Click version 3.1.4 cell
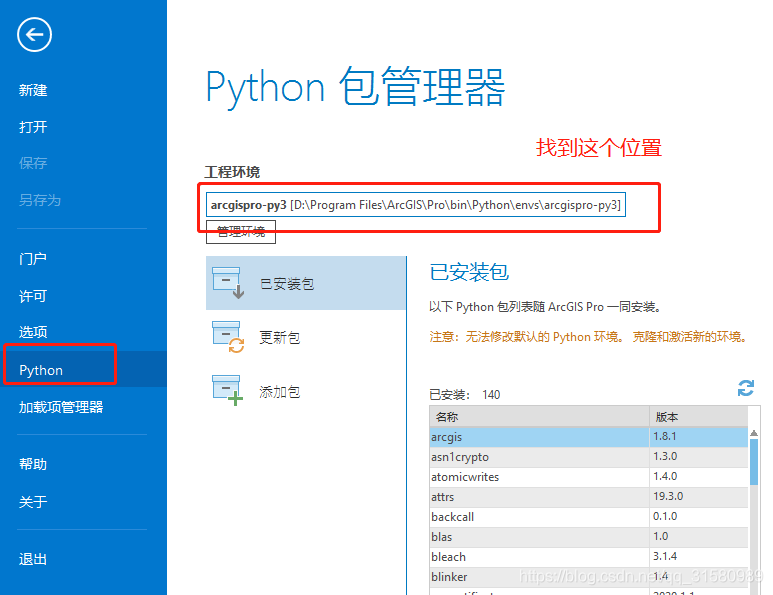773x595 pixels. [699, 557]
